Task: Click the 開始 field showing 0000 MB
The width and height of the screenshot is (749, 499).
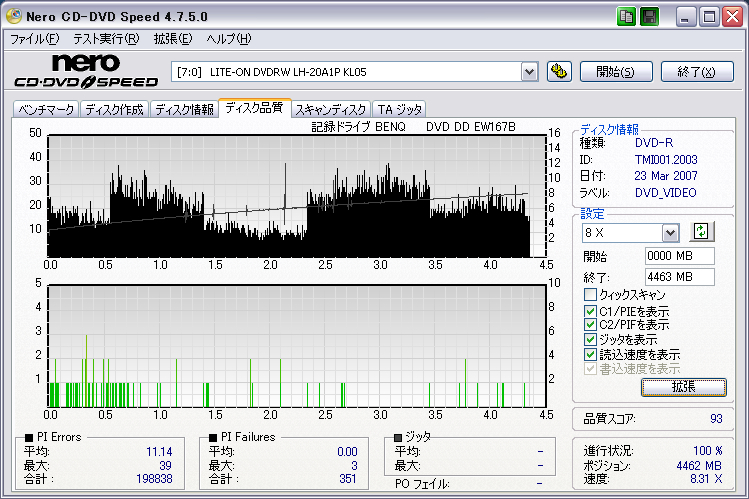Action: point(680,256)
